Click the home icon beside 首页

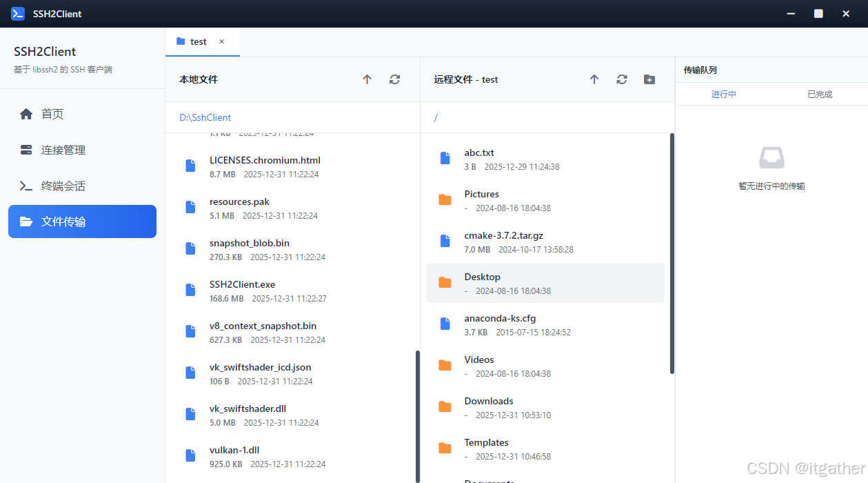[x=26, y=114]
